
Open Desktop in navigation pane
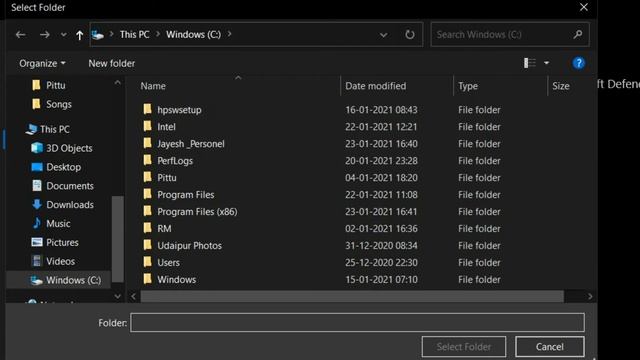pyautogui.click(x=63, y=167)
